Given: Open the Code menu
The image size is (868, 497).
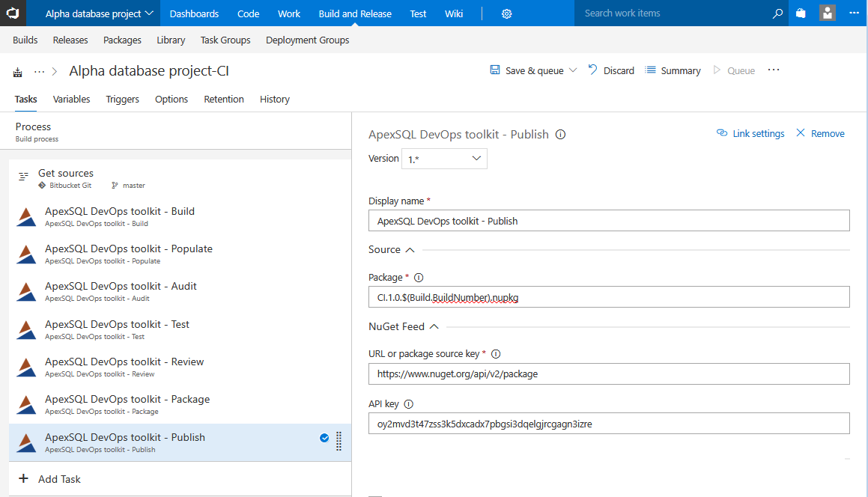Looking at the screenshot, I should point(248,13).
